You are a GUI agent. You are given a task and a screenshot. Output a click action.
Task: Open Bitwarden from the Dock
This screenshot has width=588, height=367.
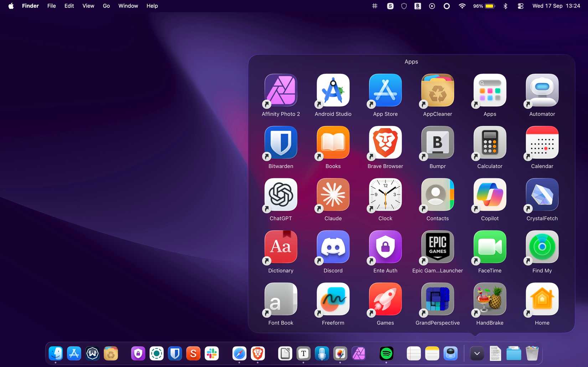[175, 353]
